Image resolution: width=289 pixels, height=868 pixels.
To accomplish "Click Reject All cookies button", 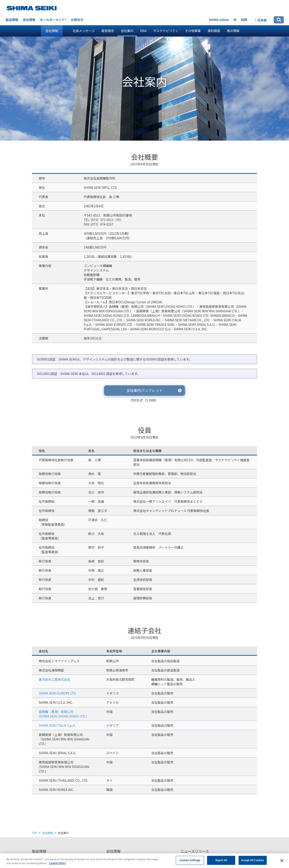I will coord(221,860).
